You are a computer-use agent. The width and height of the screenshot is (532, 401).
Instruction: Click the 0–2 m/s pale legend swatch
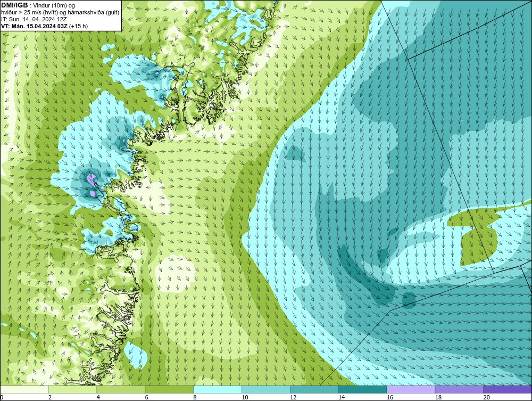tap(24, 389)
